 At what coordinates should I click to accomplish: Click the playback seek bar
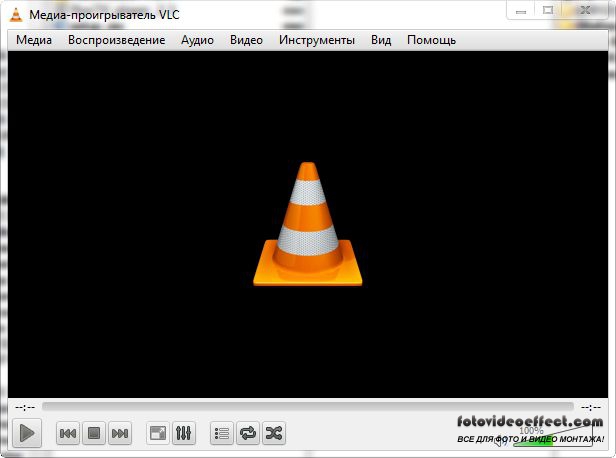308,407
